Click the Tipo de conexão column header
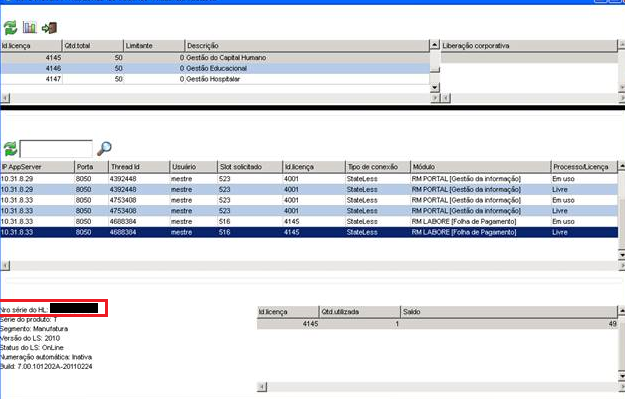 click(x=377, y=167)
